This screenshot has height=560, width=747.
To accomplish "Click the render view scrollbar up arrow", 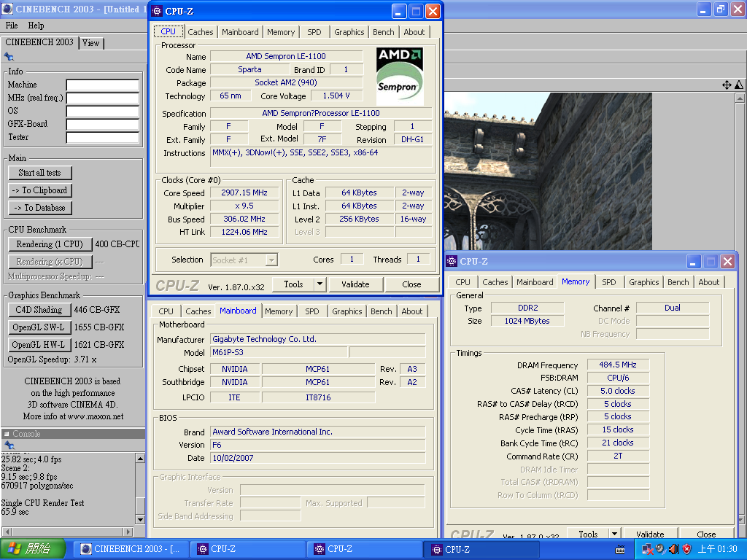I will 740,98.
